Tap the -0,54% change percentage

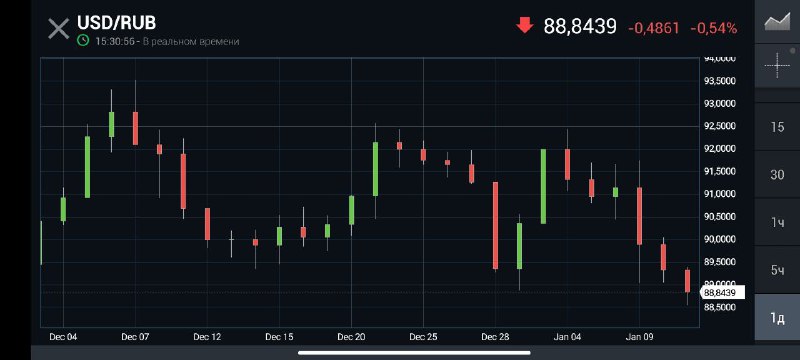(x=713, y=29)
